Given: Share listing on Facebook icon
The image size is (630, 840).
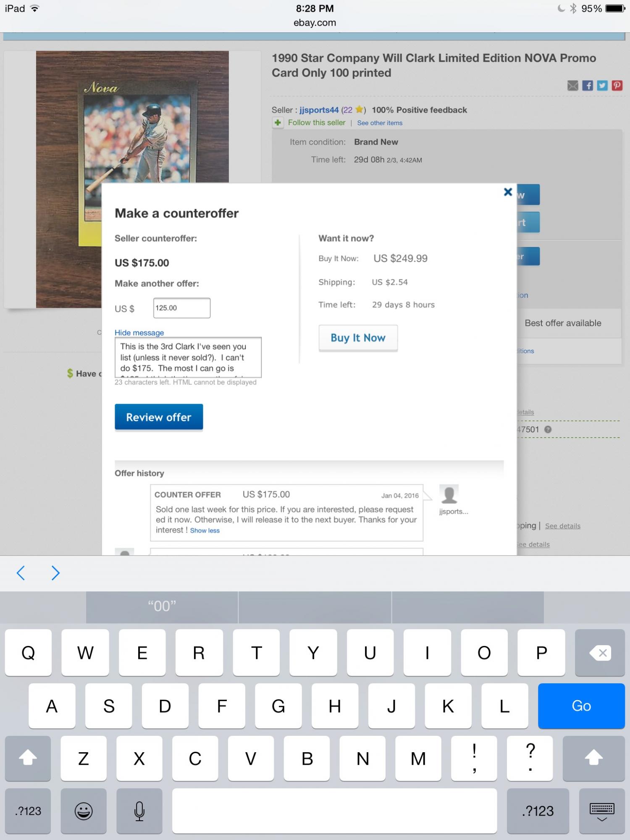Looking at the screenshot, I should point(588,86).
